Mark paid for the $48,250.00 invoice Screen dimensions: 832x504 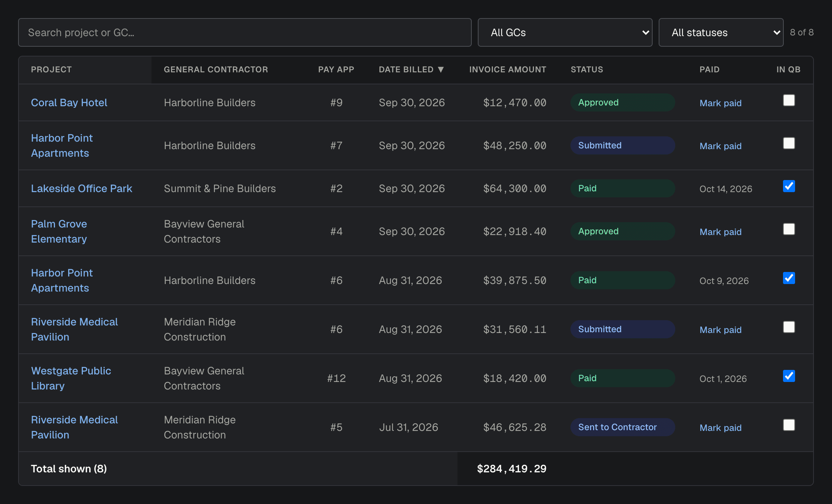pos(720,146)
